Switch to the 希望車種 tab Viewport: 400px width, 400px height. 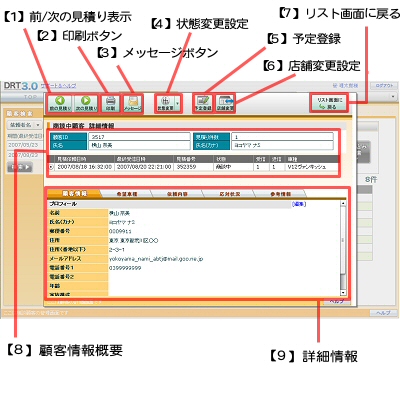126,194
